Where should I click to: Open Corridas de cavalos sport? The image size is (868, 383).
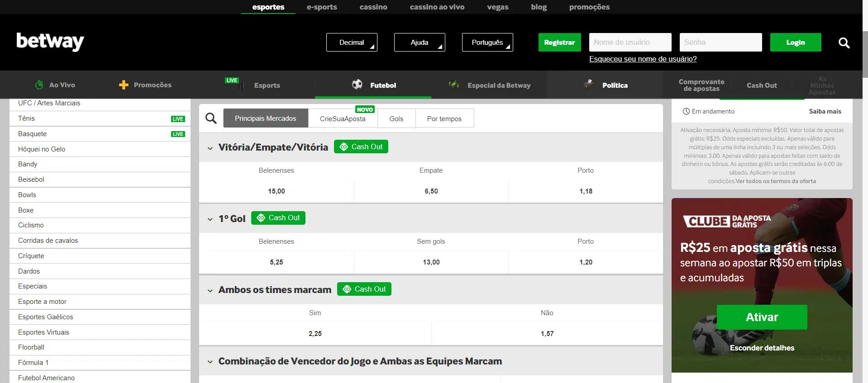[x=100, y=241]
